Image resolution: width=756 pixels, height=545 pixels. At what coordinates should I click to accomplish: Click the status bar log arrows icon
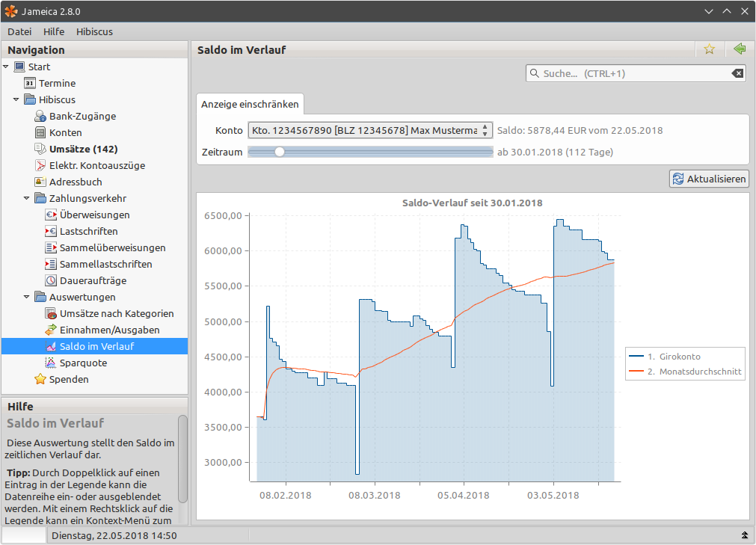pyautogui.click(x=745, y=535)
